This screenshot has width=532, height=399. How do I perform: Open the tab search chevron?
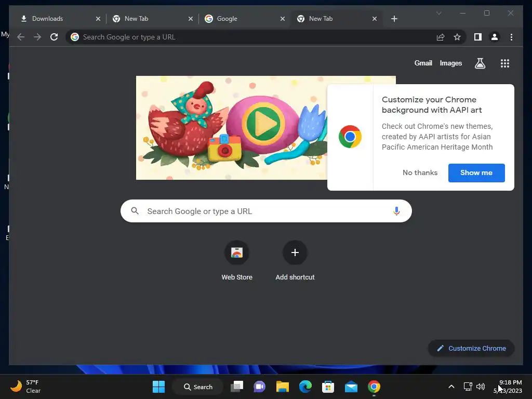tap(438, 13)
